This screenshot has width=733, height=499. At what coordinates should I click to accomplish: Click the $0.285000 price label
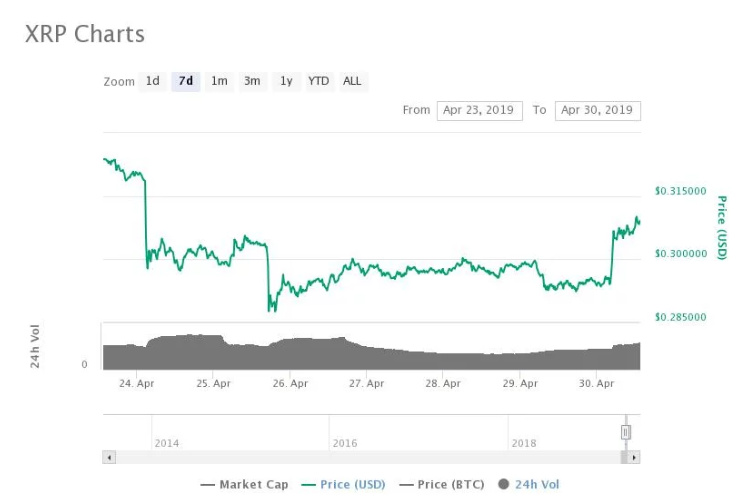click(x=681, y=317)
